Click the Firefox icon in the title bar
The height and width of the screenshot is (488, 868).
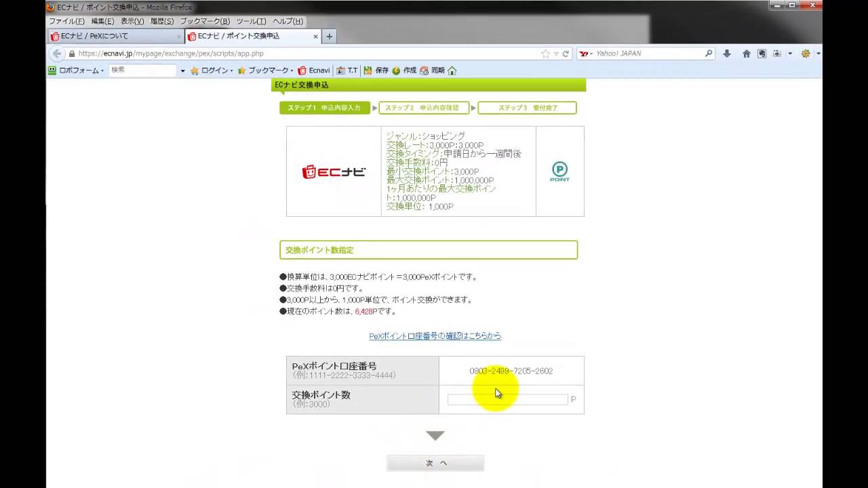point(50,7)
